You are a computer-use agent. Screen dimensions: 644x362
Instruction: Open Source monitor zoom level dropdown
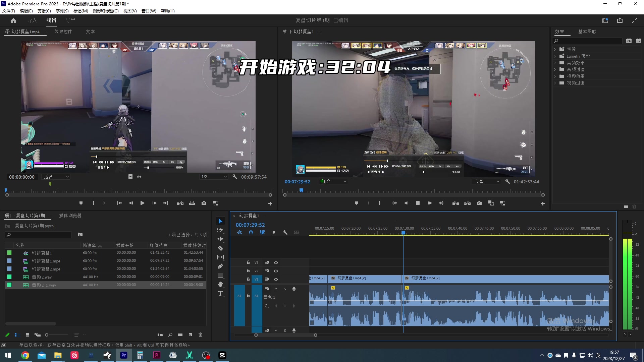56,177
